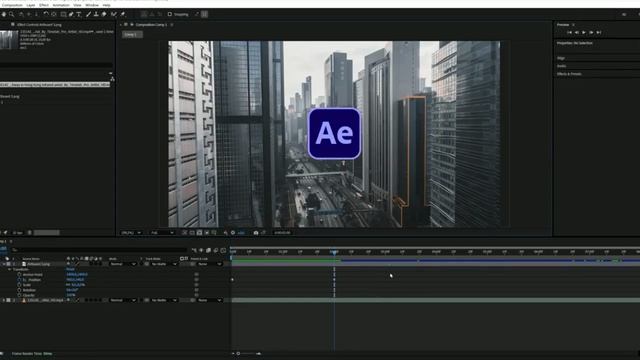Open the Layer menu
Image resolution: width=640 pixels, height=360 pixels.
[x=31, y=5]
